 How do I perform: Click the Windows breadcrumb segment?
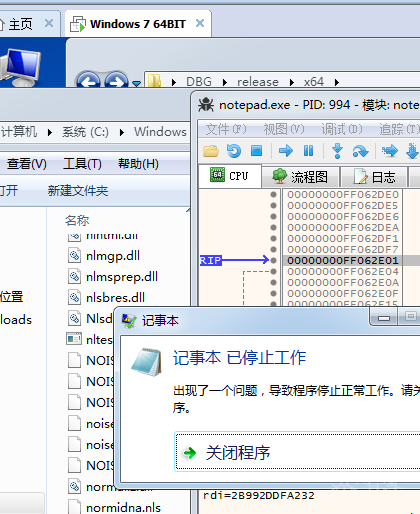(160, 132)
